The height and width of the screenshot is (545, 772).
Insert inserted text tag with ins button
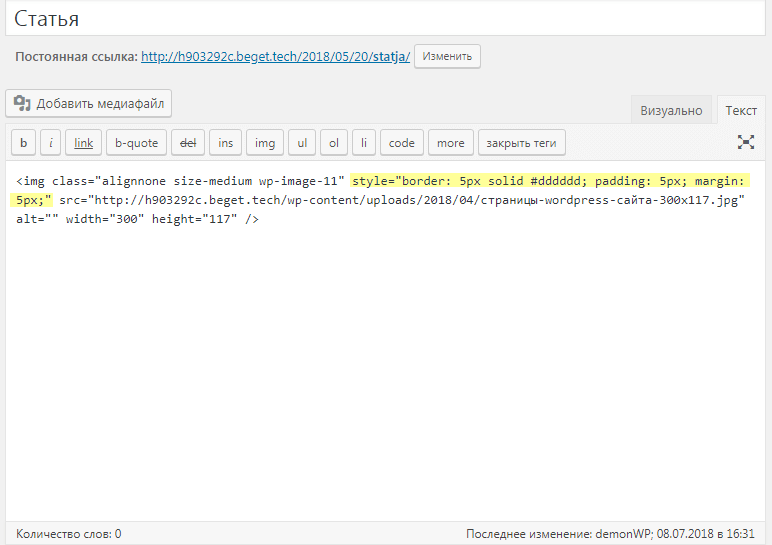pos(225,143)
